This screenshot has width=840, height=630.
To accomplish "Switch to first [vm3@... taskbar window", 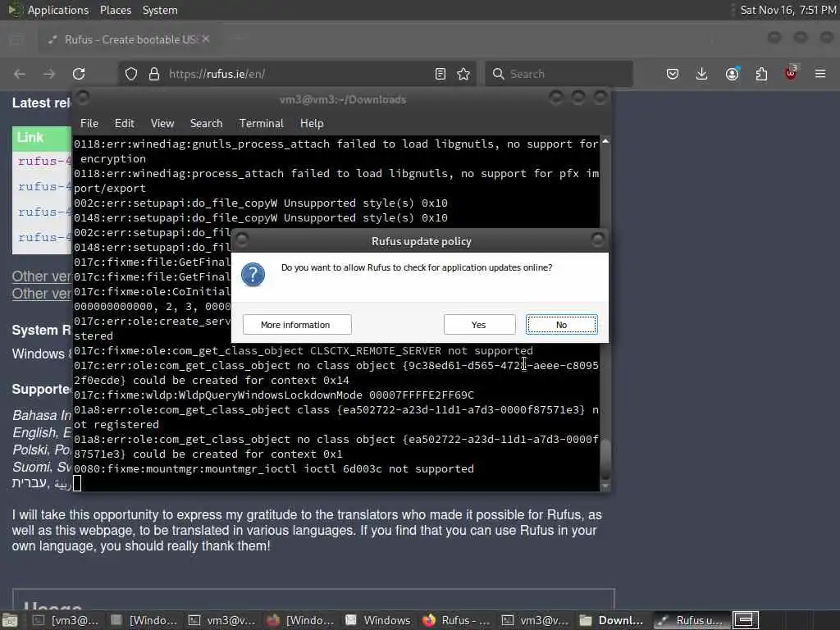I will coord(66,620).
